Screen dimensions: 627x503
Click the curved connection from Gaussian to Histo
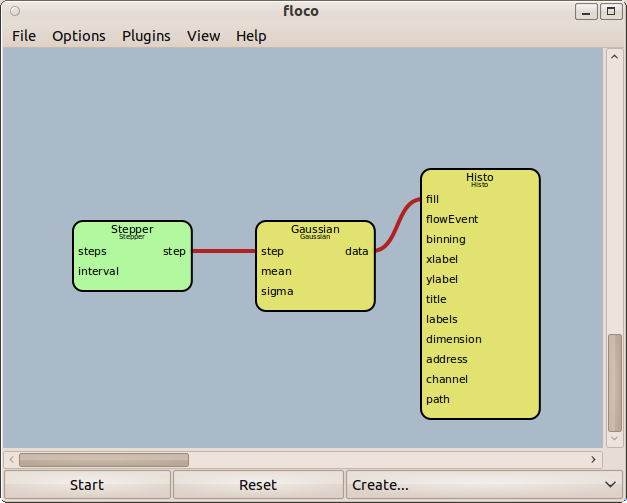(x=397, y=225)
